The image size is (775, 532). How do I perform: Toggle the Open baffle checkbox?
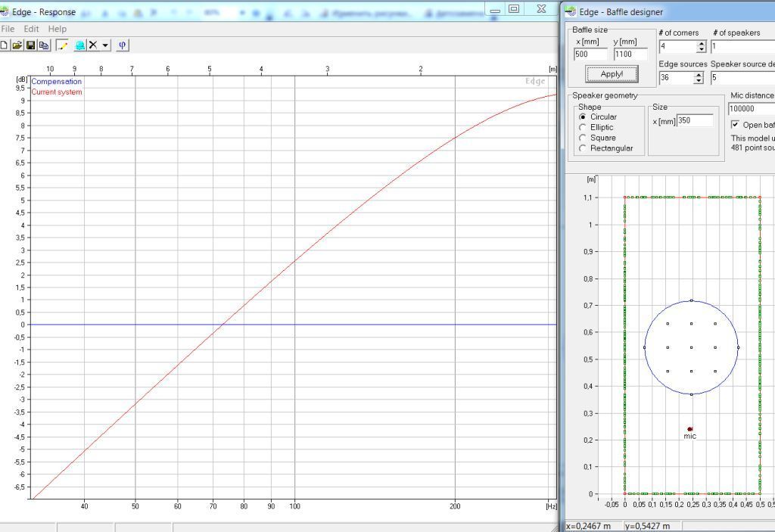tap(735, 125)
